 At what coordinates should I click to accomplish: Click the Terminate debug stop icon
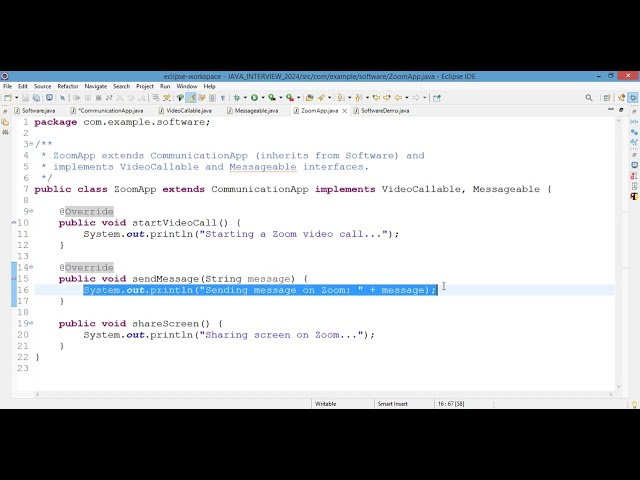pyautogui.click(x=98, y=98)
